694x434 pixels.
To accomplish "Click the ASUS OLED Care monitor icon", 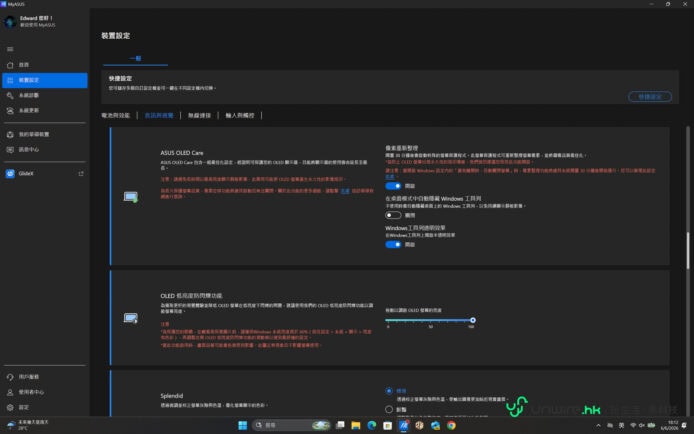I will [131, 197].
